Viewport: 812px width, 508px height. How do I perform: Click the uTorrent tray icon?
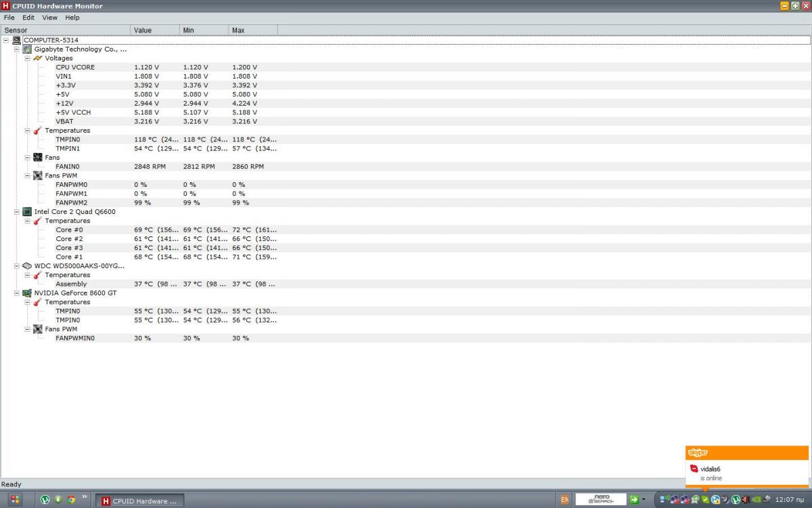pyautogui.click(x=736, y=500)
